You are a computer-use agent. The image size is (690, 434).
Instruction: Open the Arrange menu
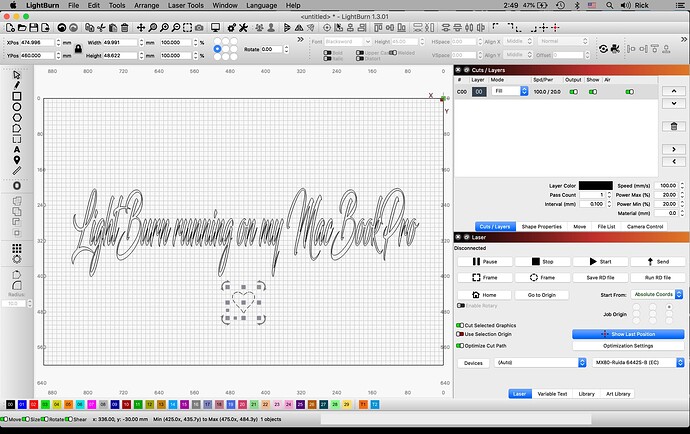(147, 5)
